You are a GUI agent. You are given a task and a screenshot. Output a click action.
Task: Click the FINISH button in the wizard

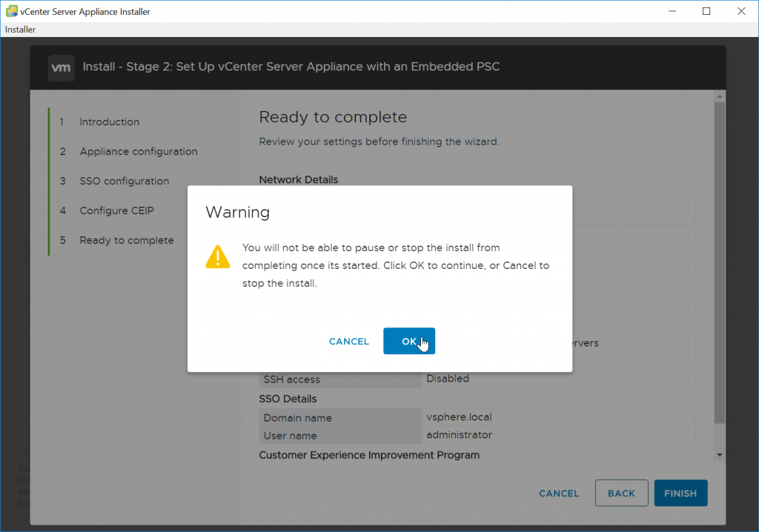pyautogui.click(x=680, y=493)
